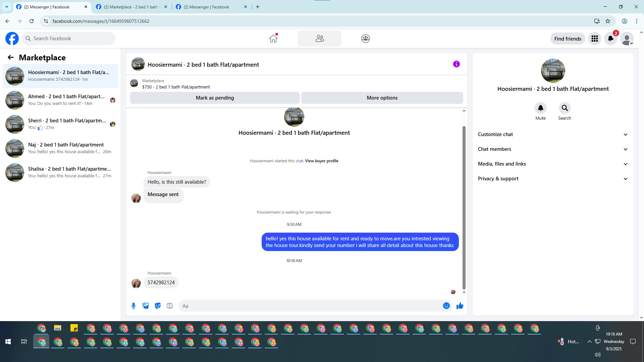Screen dimensions: 644x362
Task: Focus the Aa message input box
Action: (x=315, y=306)
